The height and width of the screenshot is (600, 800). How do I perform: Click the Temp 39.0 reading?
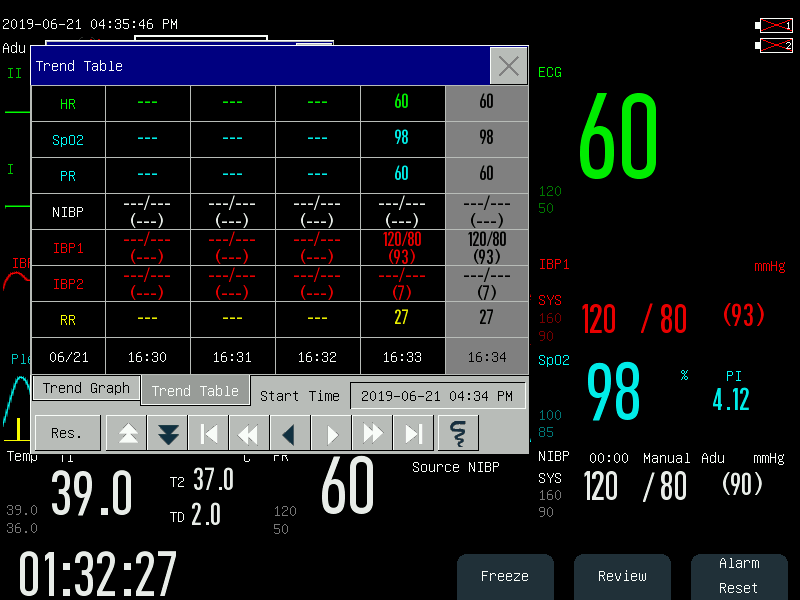92,493
